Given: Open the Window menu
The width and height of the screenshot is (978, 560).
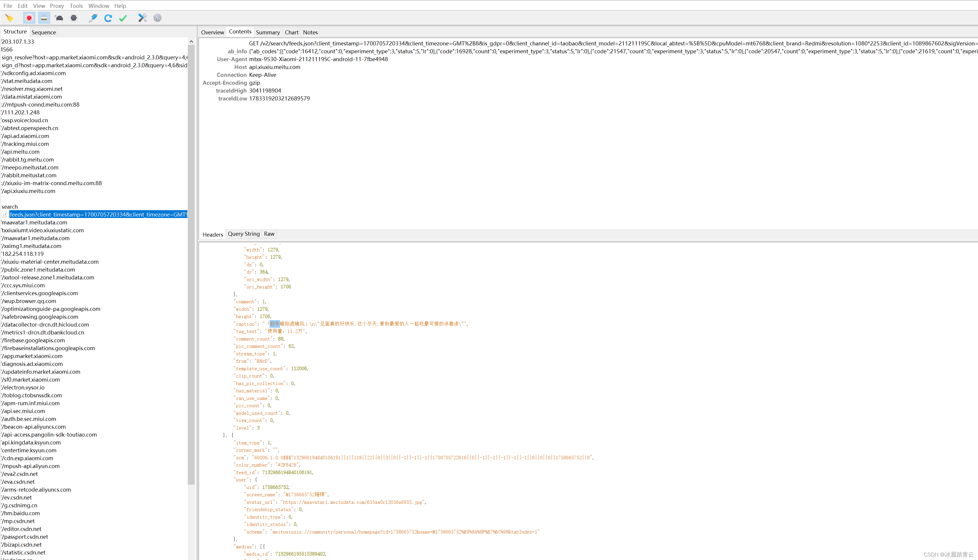Looking at the screenshot, I should (x=99, y=6).
